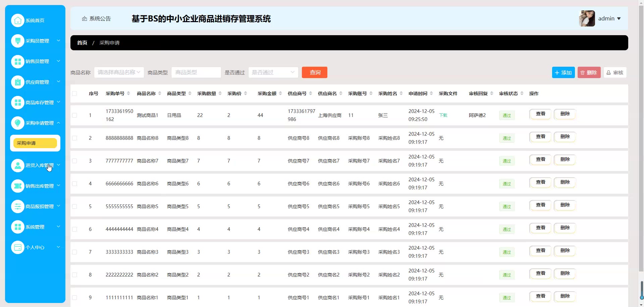
Task: Click the blue 添加 add button
Action: 563,72
